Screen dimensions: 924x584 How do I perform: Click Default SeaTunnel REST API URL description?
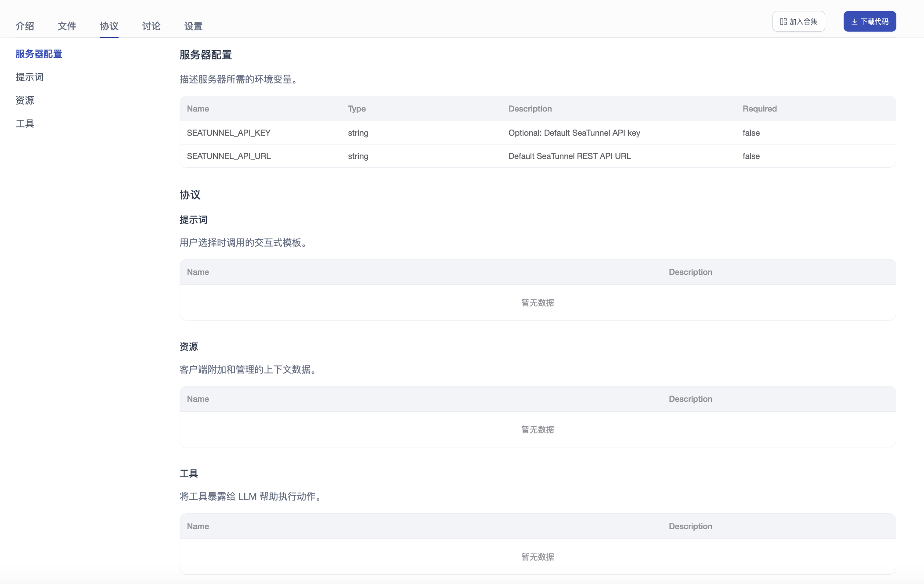pos(569,156)
